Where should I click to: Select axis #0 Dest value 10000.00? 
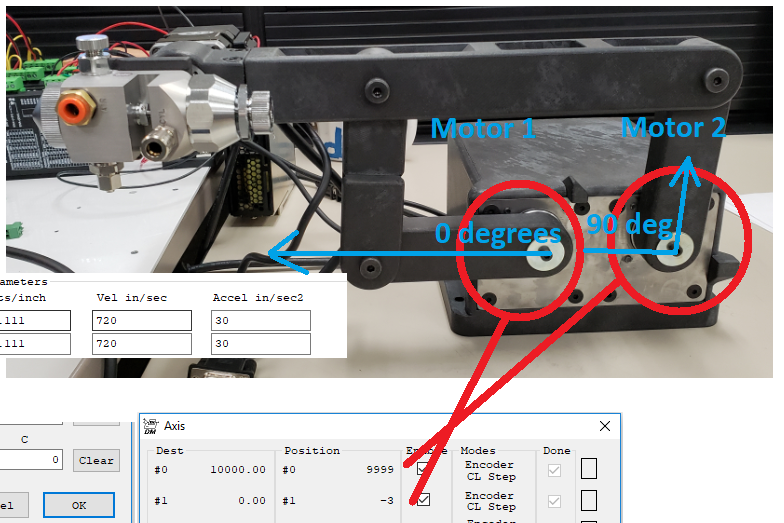coord(237,470)
